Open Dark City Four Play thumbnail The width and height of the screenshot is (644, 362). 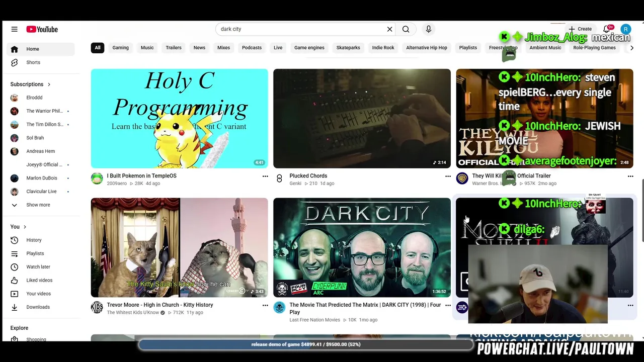pyautogui.click(x=362, y=247)
